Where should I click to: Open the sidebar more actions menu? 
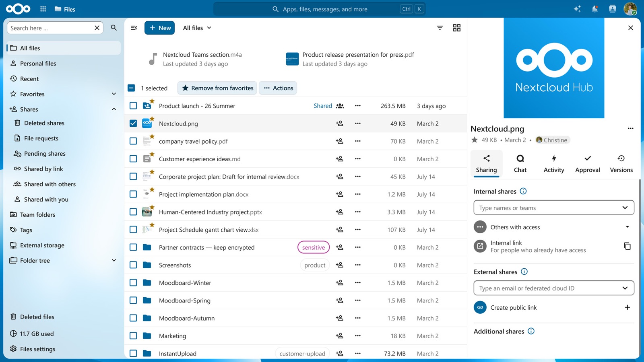pyautogui.click(x=630, y=129)
